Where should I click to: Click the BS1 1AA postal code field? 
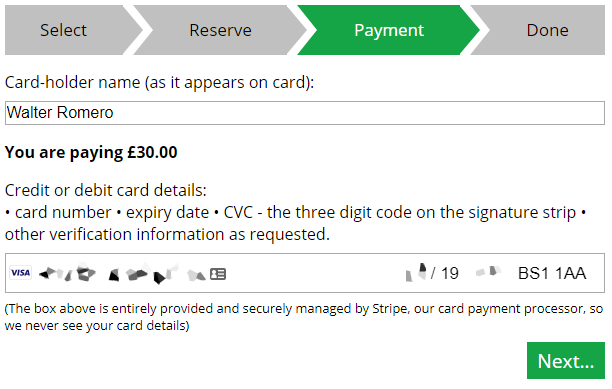click(x=552, y=274)
